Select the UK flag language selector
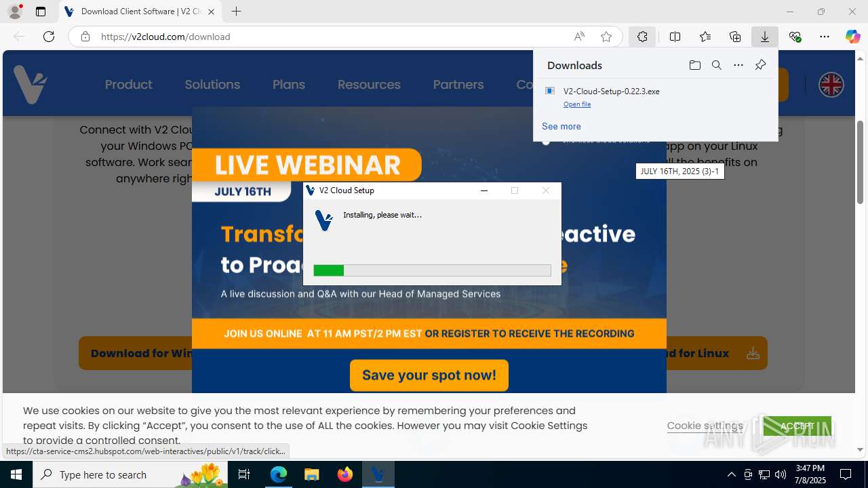868x488 pixels. (831, 85)
